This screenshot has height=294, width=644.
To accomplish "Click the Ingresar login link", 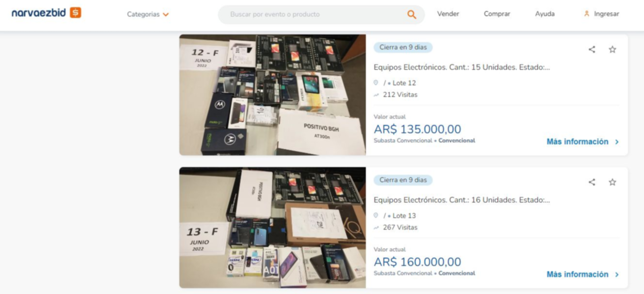I will (607, 14).
